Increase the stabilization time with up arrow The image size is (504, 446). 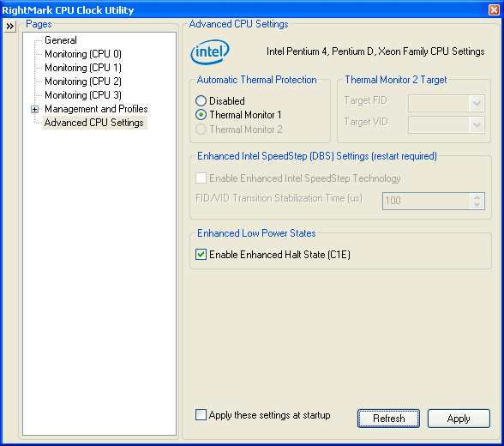(x=477, y=197)
